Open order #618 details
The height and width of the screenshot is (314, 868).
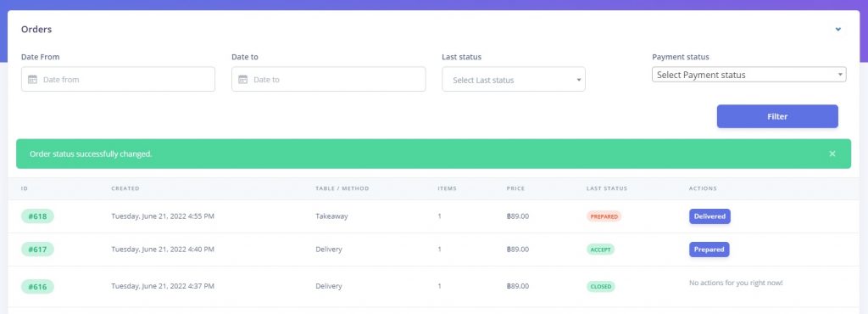pyautogui.click(x=37, y=216)
